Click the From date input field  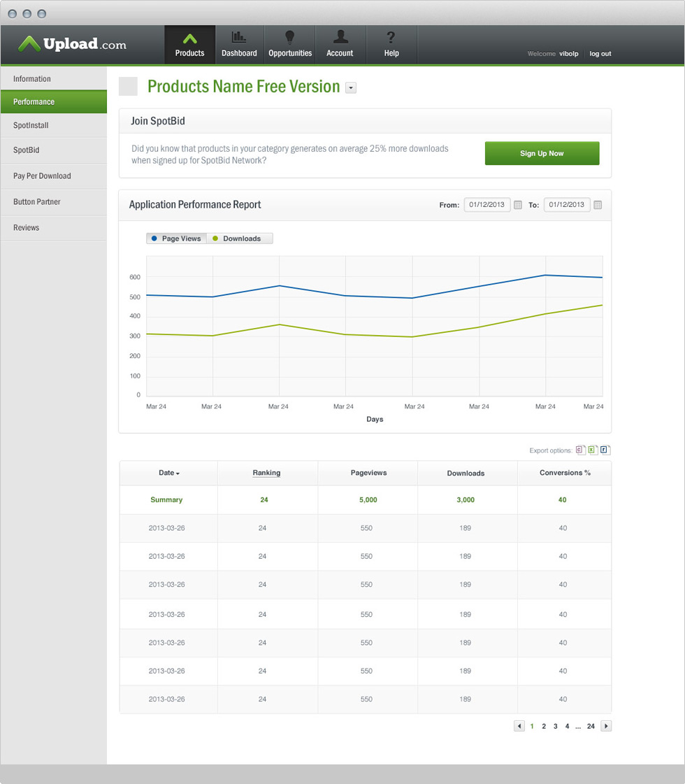pyautogui.click(x=487, y=205)
